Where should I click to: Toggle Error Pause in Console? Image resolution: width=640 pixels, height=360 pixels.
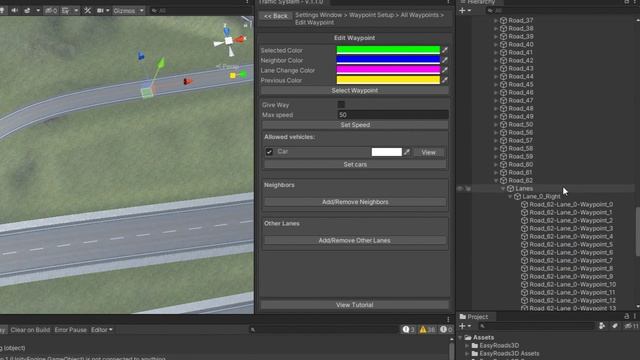[x=70, y=330]
